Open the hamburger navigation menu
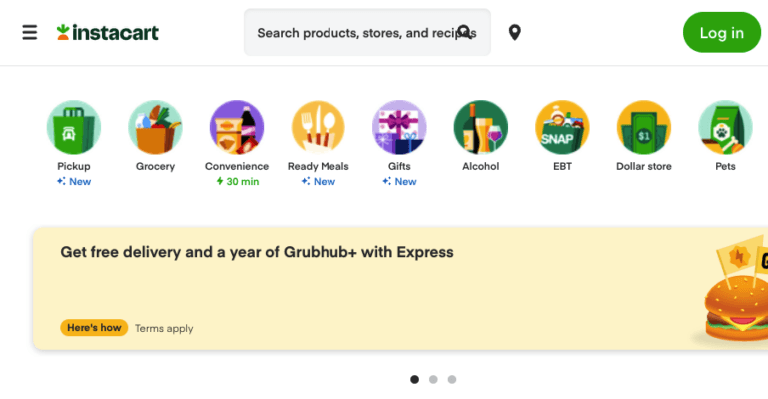 (x=30, y=32)
